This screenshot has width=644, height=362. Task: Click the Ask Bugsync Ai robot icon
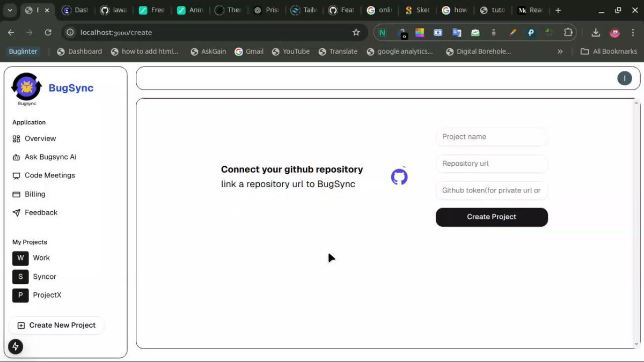pos(16,157)
